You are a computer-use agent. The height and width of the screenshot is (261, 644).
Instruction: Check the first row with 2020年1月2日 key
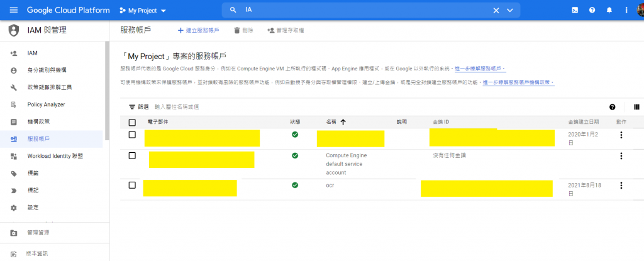coord(132,135)
